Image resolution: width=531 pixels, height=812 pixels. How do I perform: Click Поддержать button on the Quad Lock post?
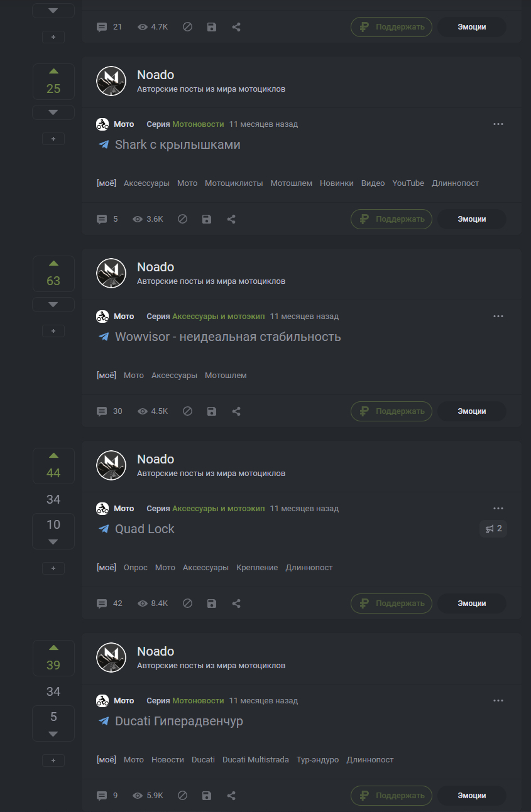click(391, 604)
